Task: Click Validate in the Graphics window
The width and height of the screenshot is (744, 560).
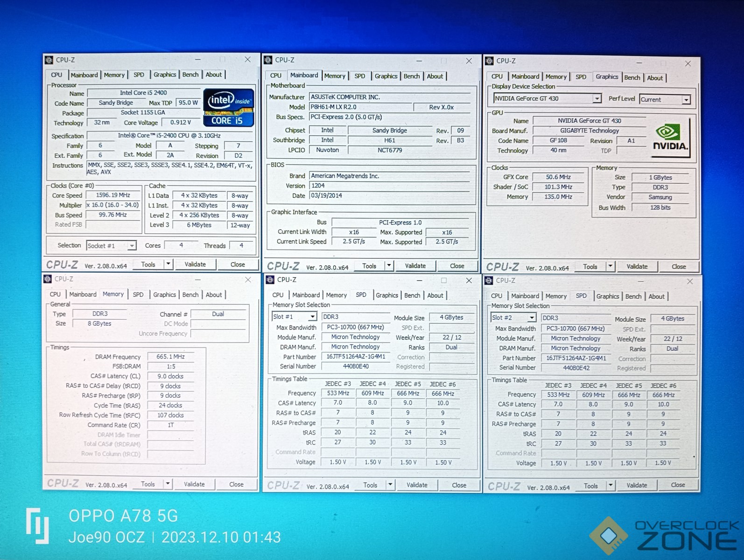Action: [637, 266]
